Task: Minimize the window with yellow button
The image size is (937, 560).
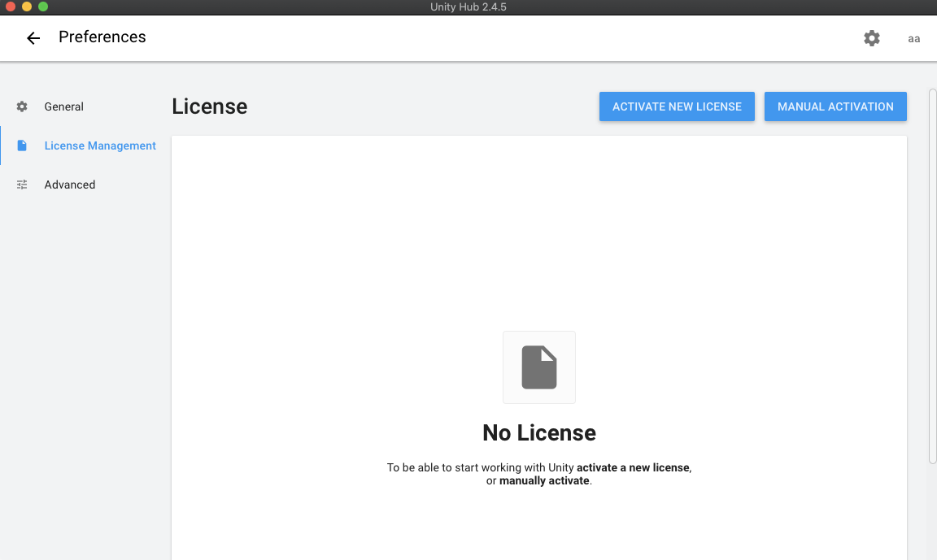Action: (x=26, y=7)
